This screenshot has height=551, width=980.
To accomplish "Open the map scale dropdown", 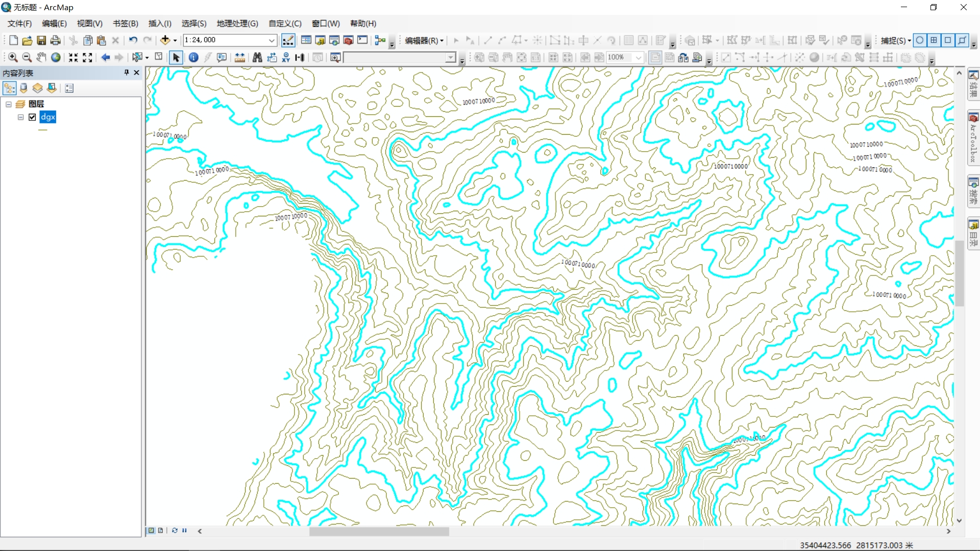I will [x=272, y=40].
